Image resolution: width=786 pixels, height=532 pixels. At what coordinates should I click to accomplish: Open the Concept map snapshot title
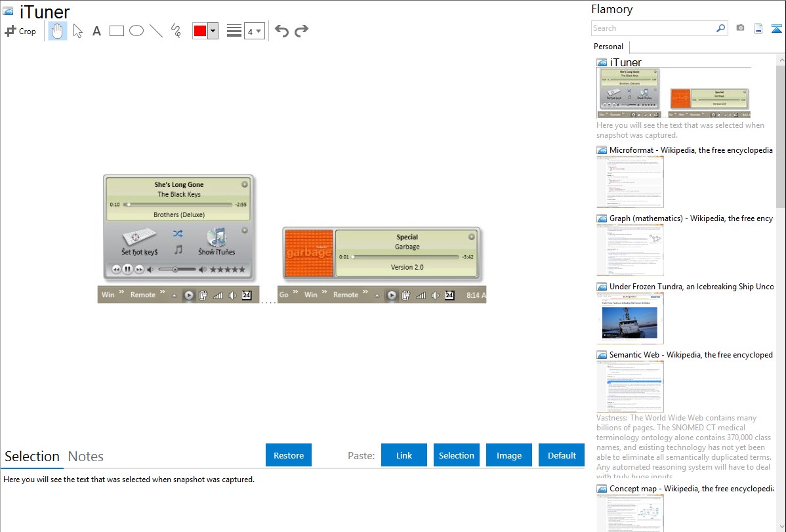coord(691,488)
